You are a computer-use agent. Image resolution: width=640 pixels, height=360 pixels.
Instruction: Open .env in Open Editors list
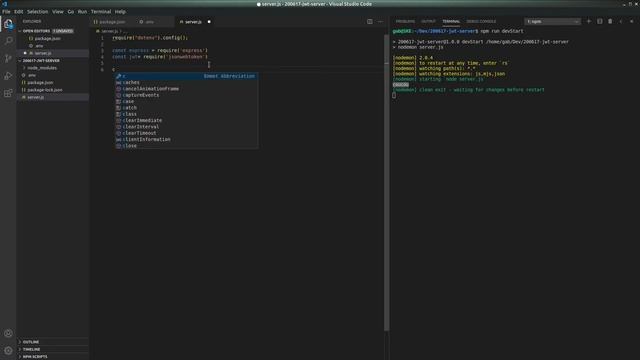[x=53, y=46]
